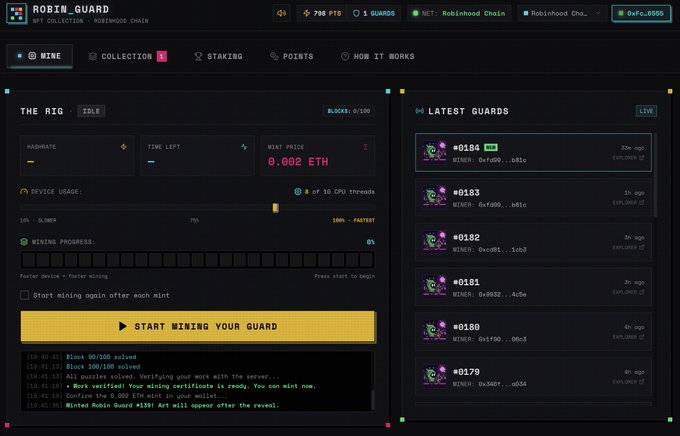Click START MINING YOUR GUARD button

(x=198, y=326)
